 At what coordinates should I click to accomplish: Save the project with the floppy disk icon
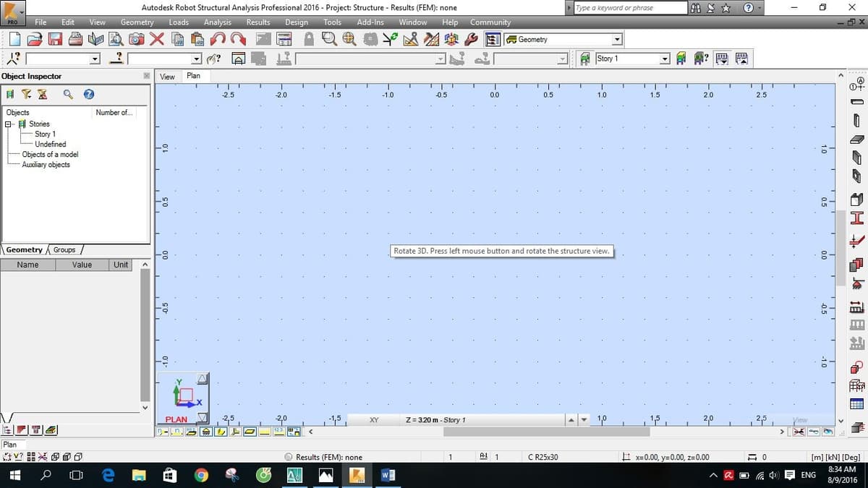coord(56,40)
